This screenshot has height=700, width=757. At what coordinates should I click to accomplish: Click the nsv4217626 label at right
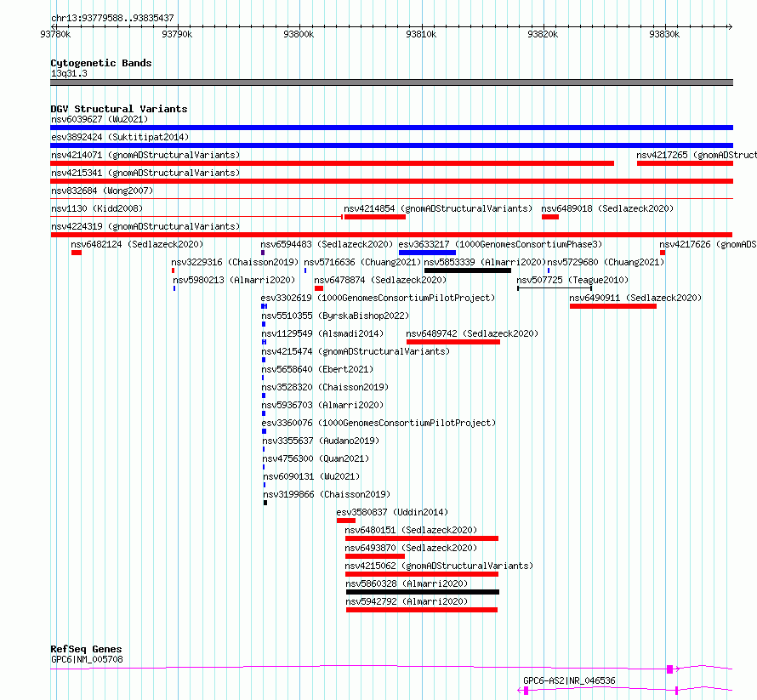(708, 244)
